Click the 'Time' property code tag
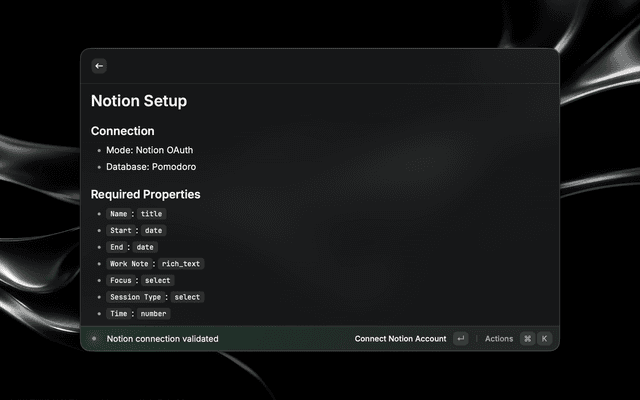 118,314
